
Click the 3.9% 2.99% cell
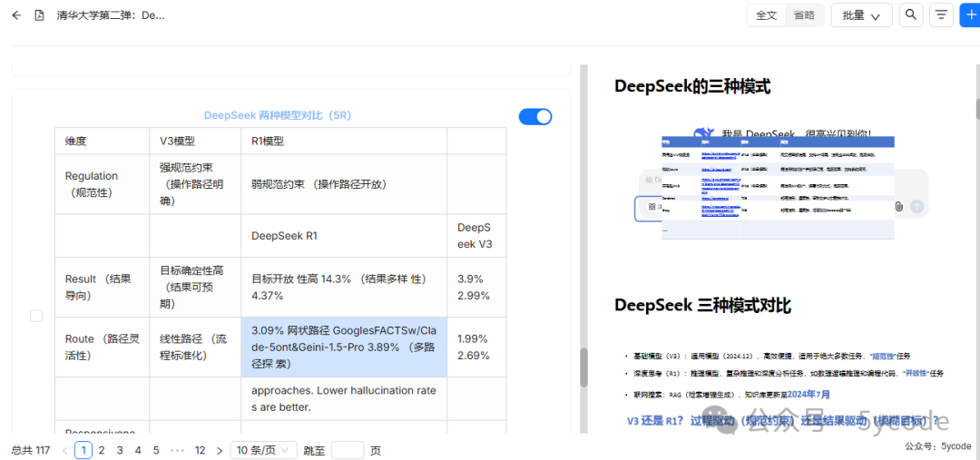[x=476, y=287]
